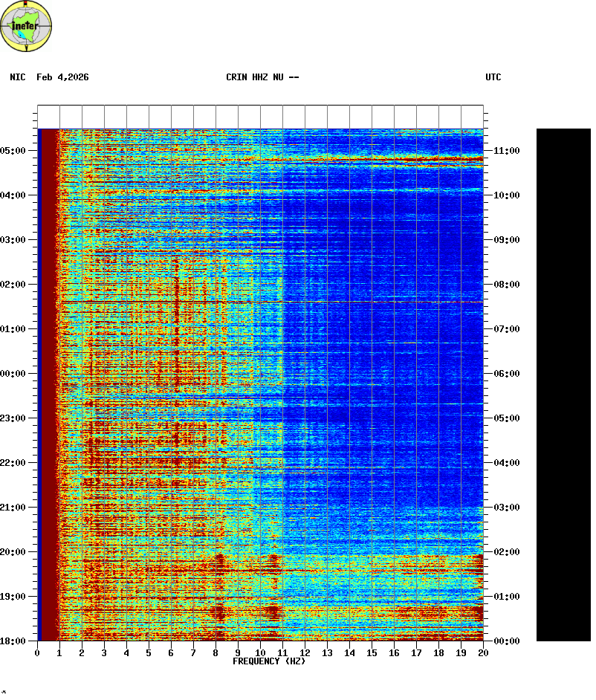Click the Ineter logo in the corner

[26, 26]
